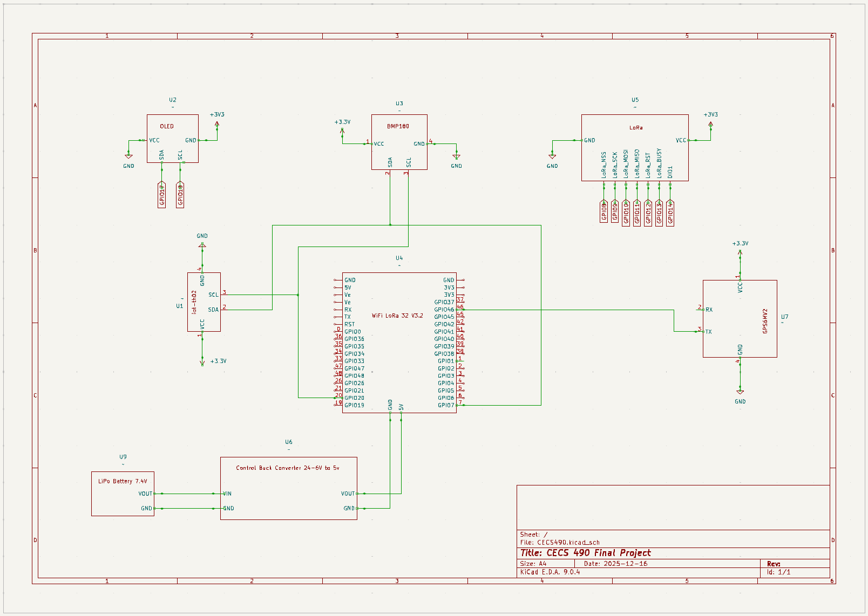Select the iot-thD2 component name
Image resolution: width=868 pixels, height=616 pixels.
194,302
